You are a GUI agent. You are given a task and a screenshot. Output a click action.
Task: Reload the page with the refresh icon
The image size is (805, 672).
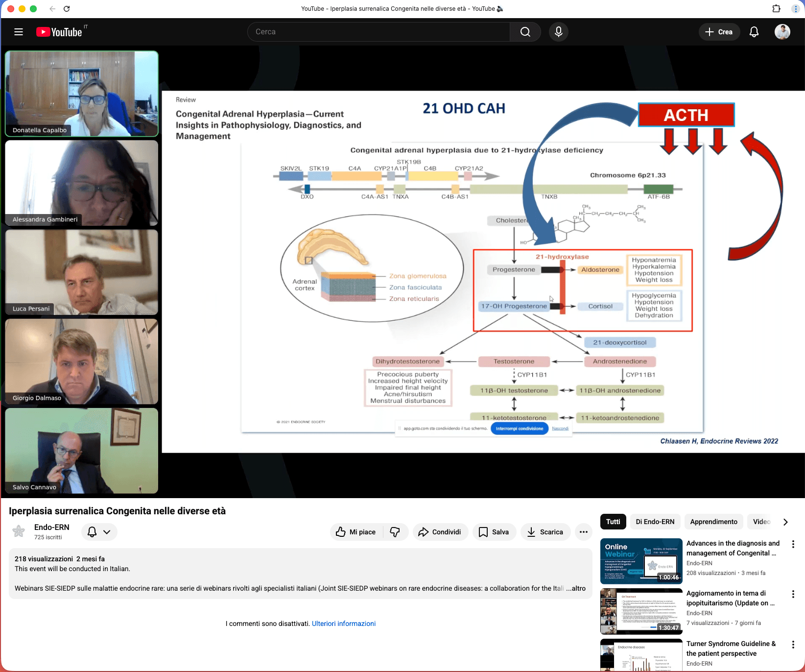(x=67, y=9)
